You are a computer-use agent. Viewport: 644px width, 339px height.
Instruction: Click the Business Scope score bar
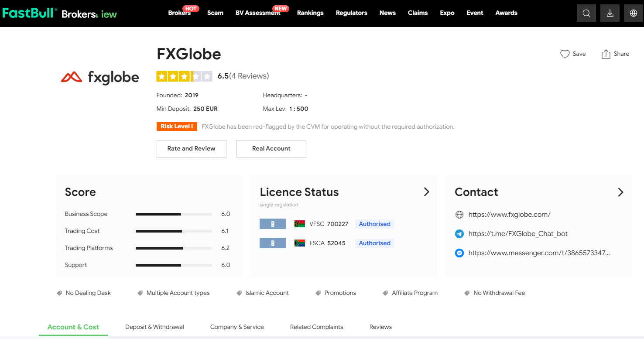[x=174, y=214]
